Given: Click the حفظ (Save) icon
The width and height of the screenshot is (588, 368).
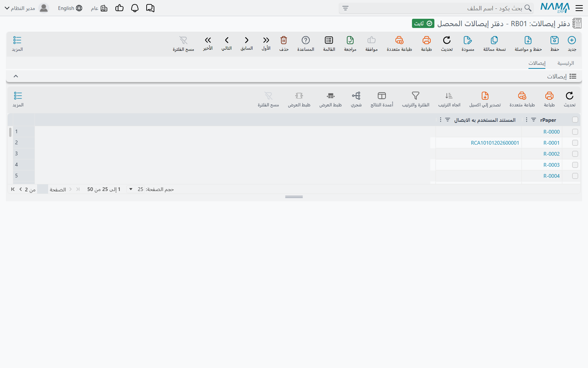Looking at the screenshot, I should (x=555, y=40).
